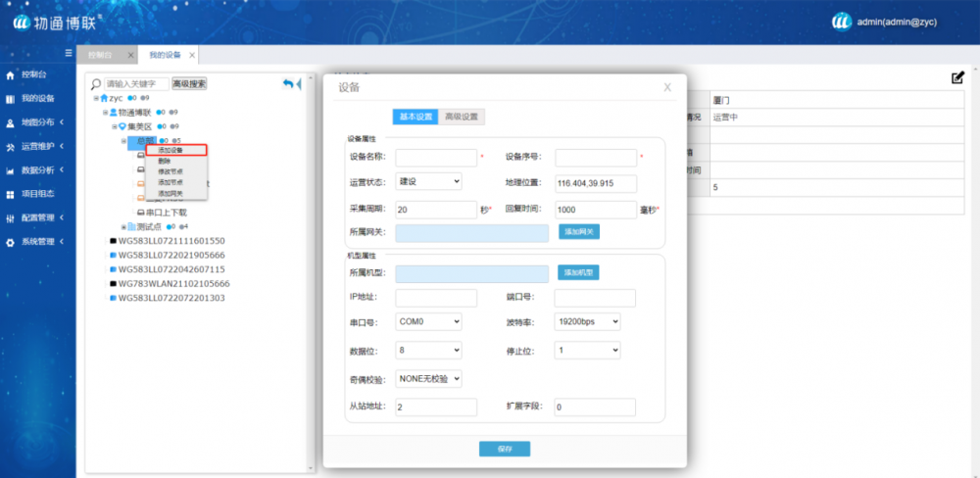Screen dimensions: 980x478
Task: Click the black gateway icon of WG583LL0721111601550
Action: (113, 241)
